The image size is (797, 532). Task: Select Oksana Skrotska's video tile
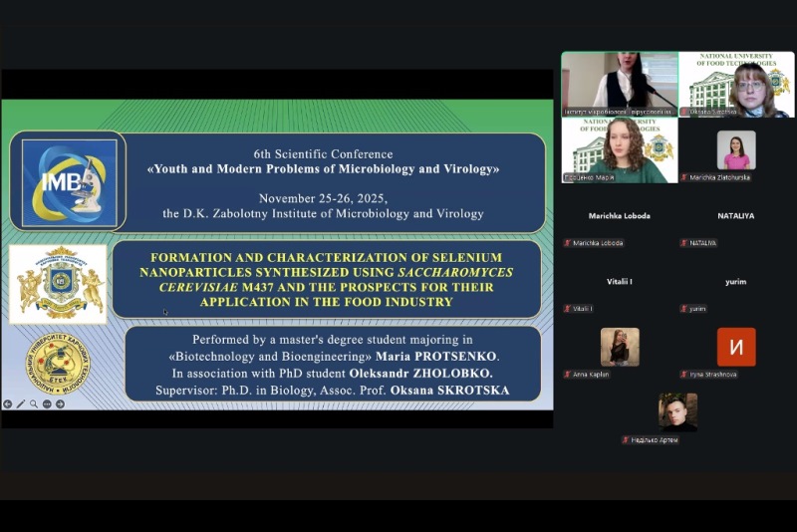click(x=736, y=85)
